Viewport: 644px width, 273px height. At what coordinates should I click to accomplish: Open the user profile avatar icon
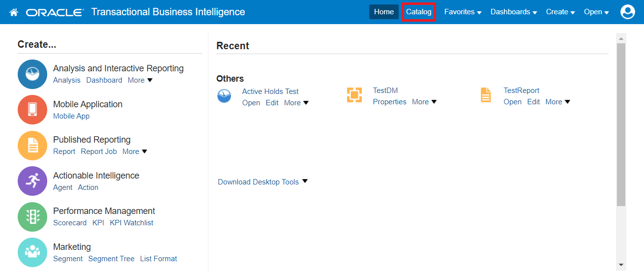point(628,12)
